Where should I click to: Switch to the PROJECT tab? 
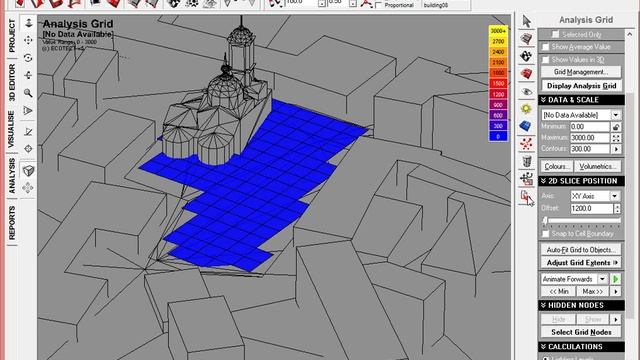(x=11, y=36)
